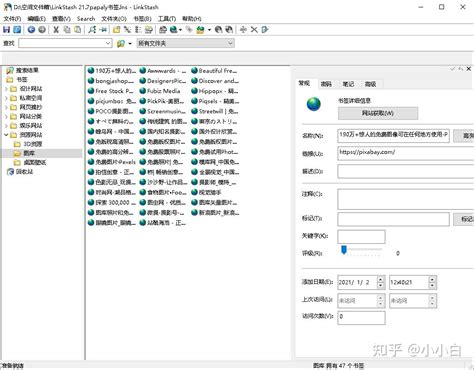Open the search-scope folder dropdown at right of find bar

230,43
